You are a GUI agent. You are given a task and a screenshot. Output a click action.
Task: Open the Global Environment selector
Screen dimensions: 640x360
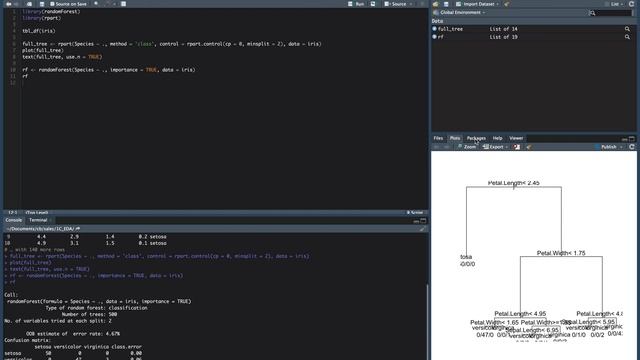click(460, 13)
